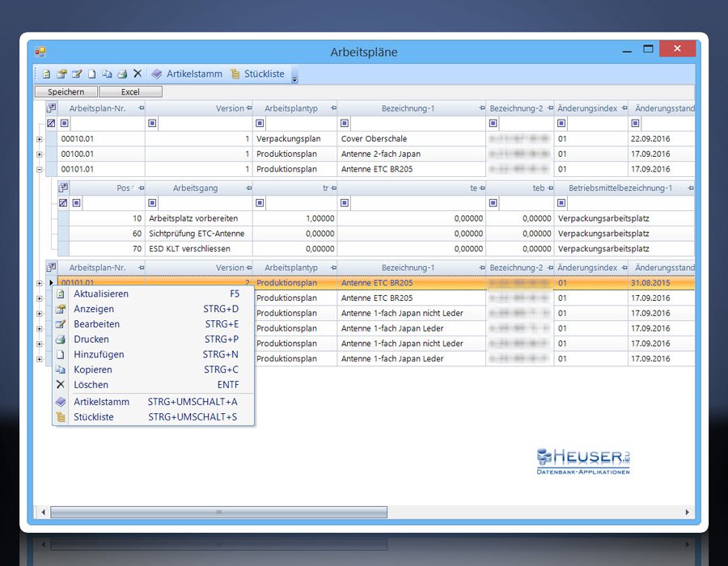Toggle the pin on the Bezeichnung-2 column header
728x566 pixels.
point(549,108)
